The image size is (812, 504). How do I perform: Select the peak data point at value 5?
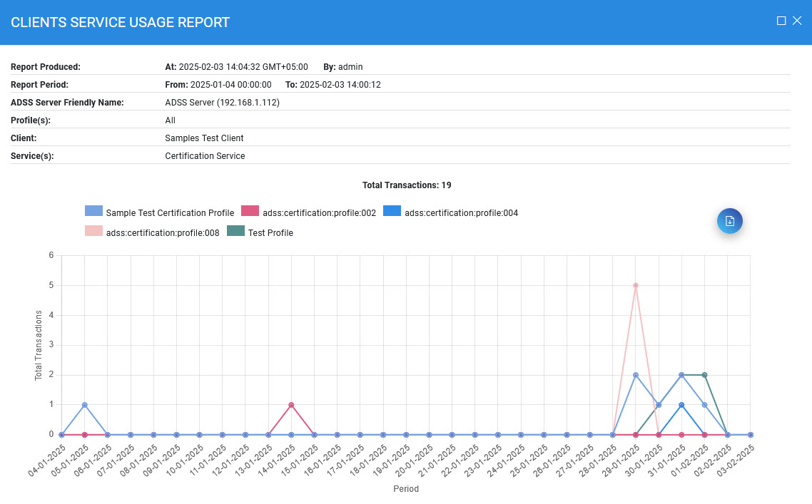click(x=635, y=285)
